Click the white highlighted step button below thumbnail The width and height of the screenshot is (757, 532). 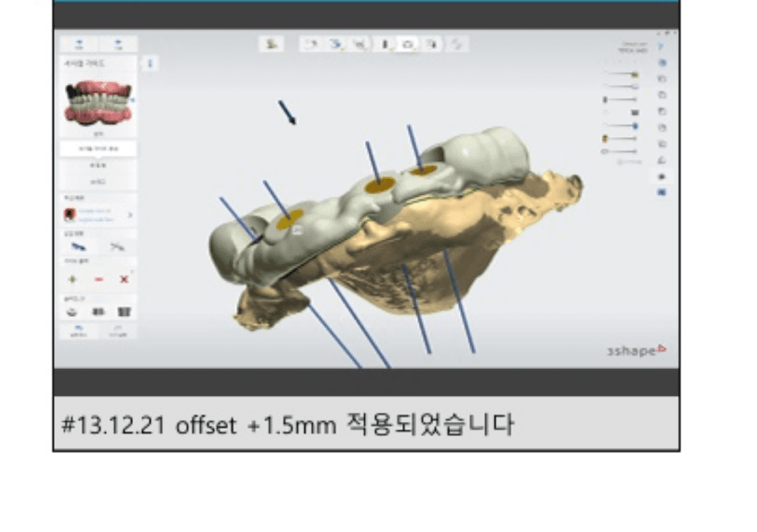(x=98, y=149)
